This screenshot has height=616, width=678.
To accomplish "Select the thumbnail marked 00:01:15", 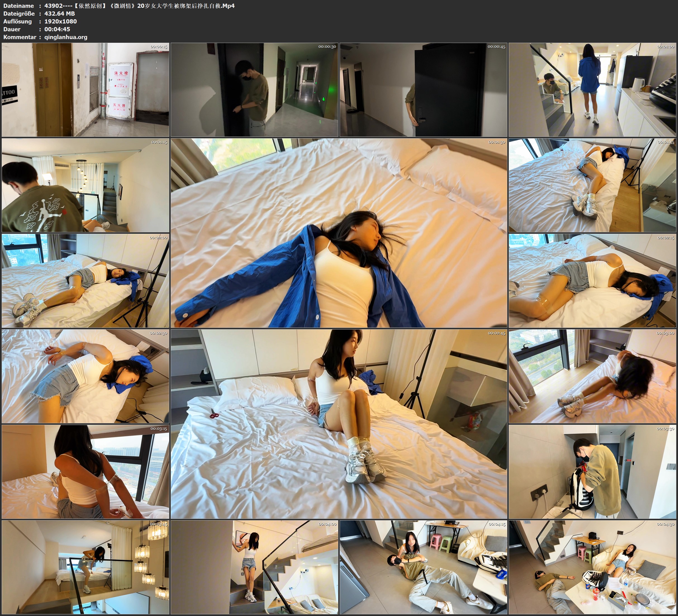I will tap(85, 185).
